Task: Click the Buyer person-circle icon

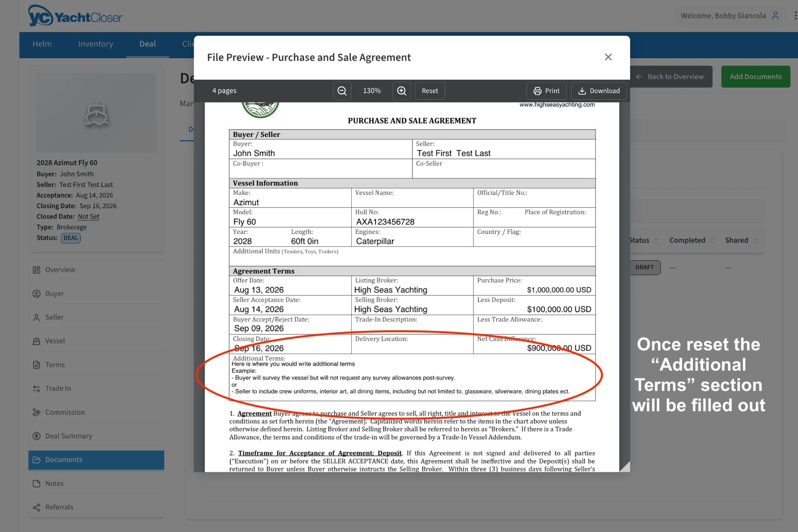Action: [37, 294]
